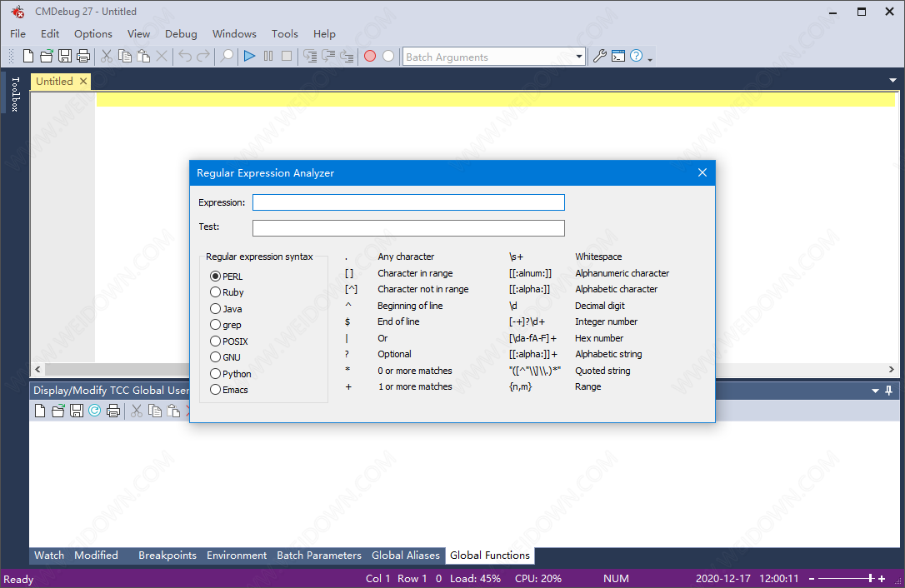This screenshot has height=588, width=905.
Task: Open configuration with the wrench icon
Action: pyautogui.click(x=600, y=56)
